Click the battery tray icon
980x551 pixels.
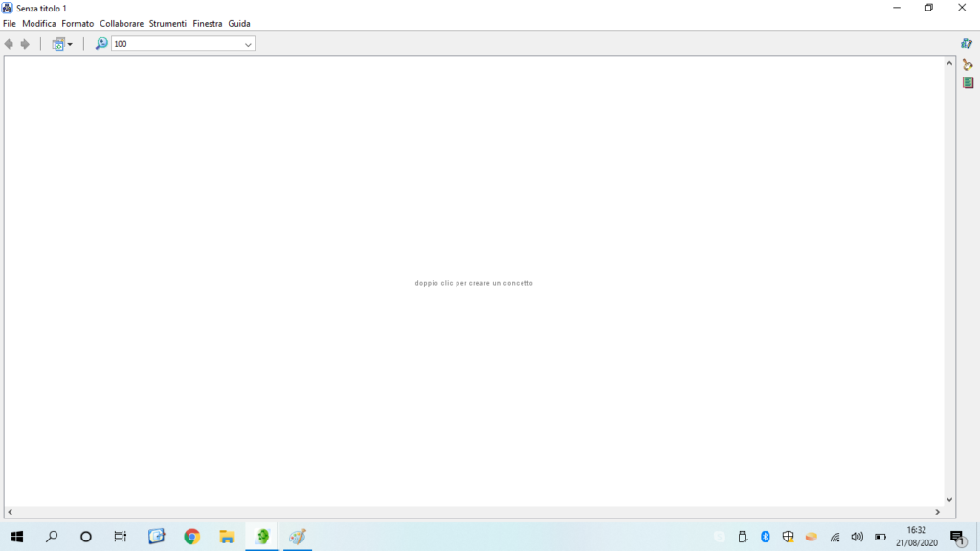click(x=880, y=537)
